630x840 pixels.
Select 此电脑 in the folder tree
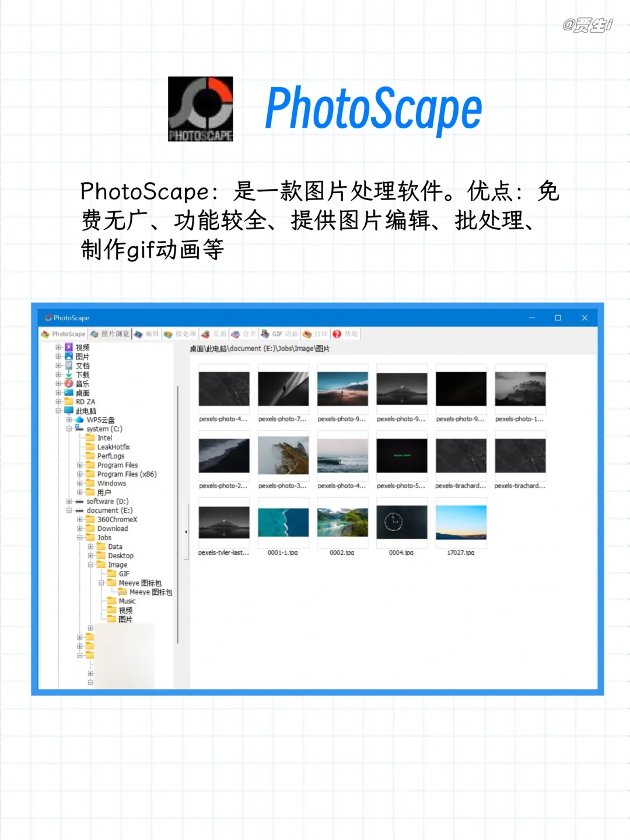(85, 410)
